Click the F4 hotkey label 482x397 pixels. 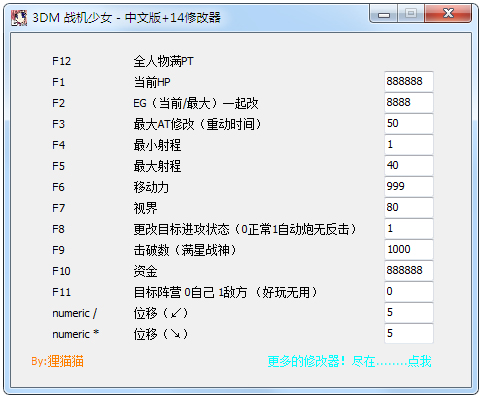59,145
